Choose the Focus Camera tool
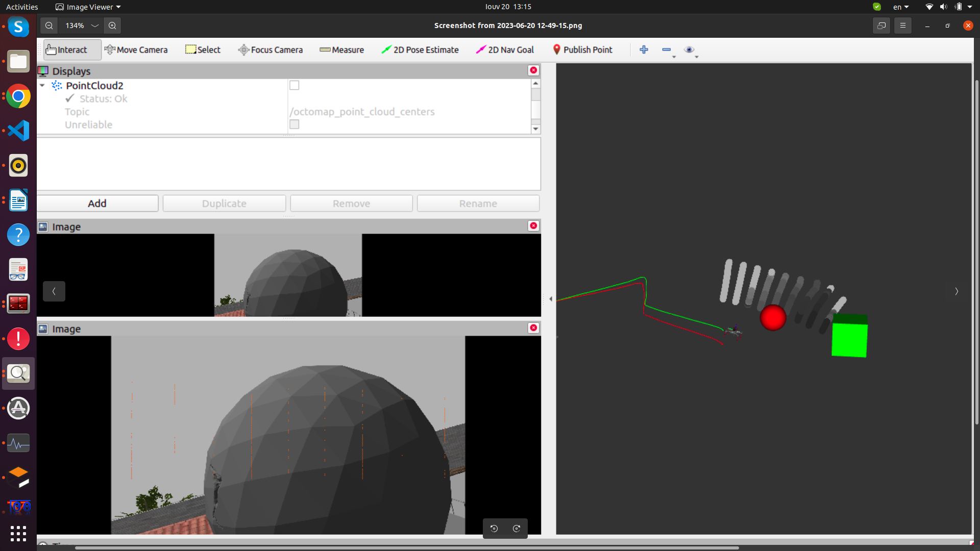Screen dimensions: 980x551 (x=270, y=49)
